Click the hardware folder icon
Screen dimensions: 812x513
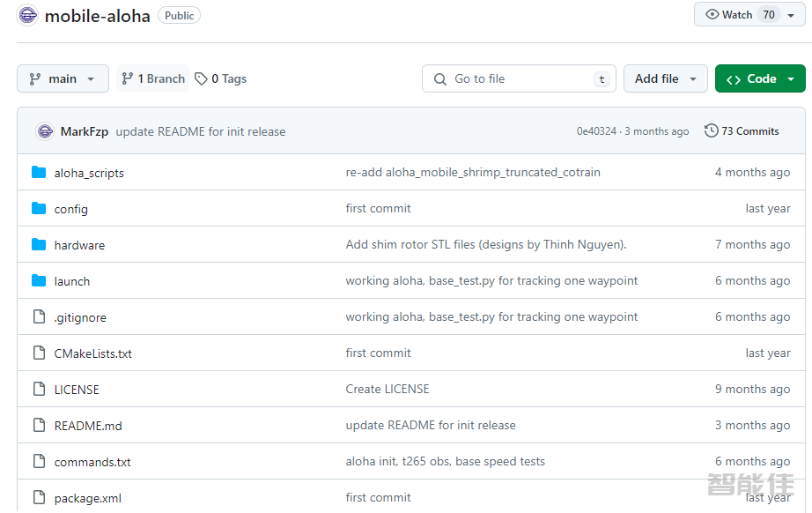(x=39, y=244)
